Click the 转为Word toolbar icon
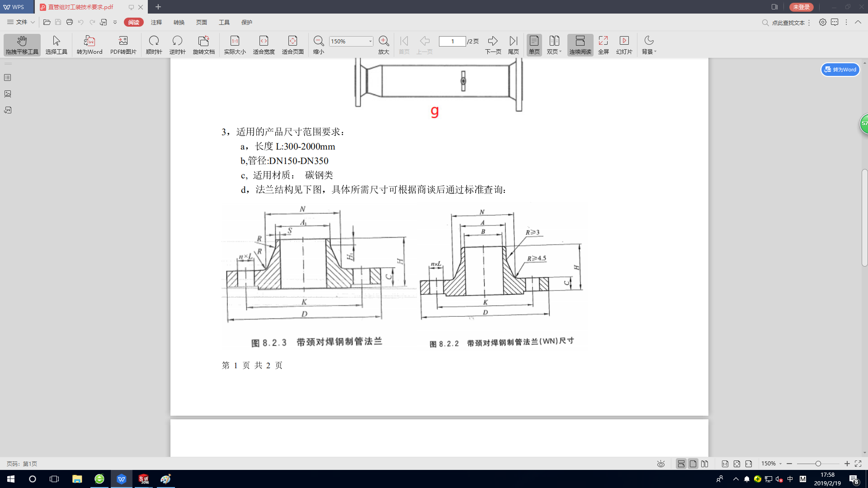 (x=90, y=45)
